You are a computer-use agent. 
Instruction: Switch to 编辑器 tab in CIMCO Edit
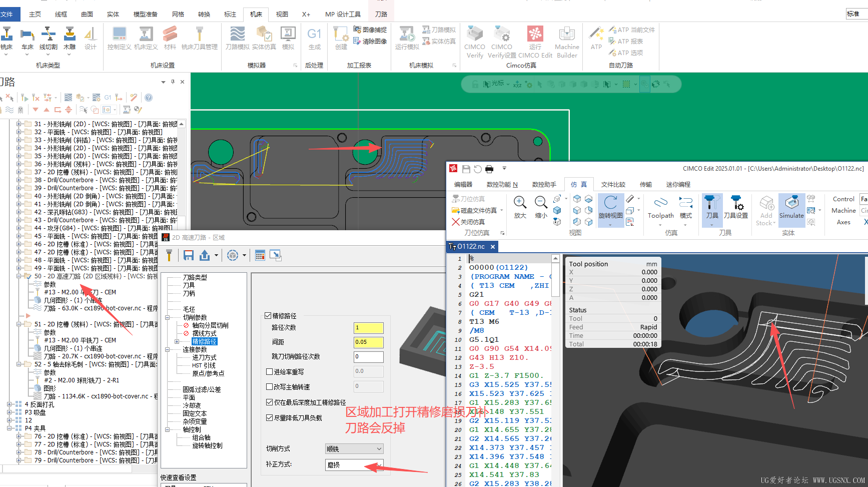(x=463, y=184)
